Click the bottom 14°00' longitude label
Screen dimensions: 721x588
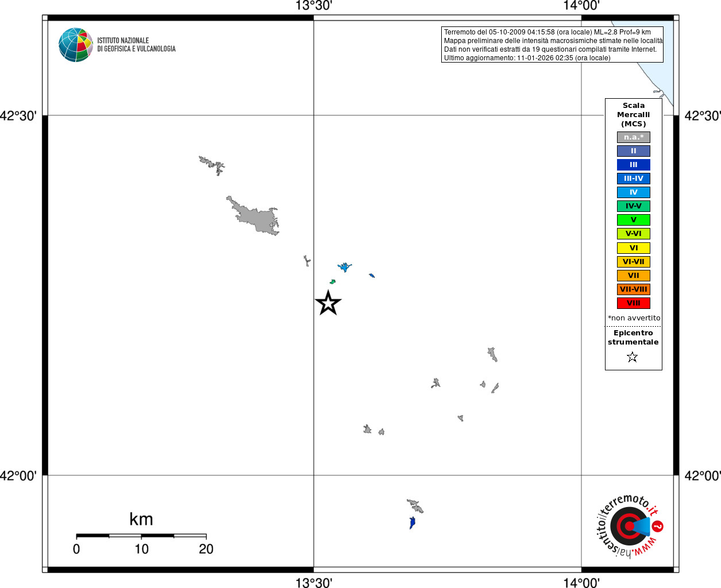coord(581,583)
